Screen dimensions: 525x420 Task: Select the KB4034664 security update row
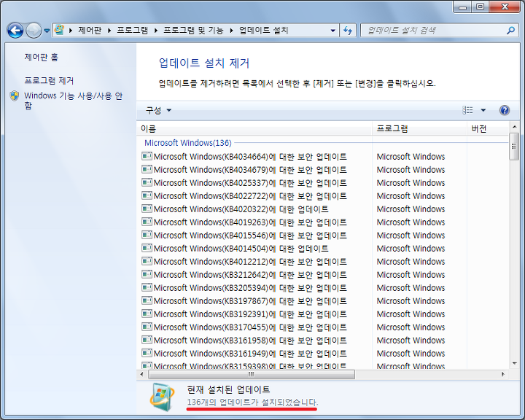tap(323, 157)
